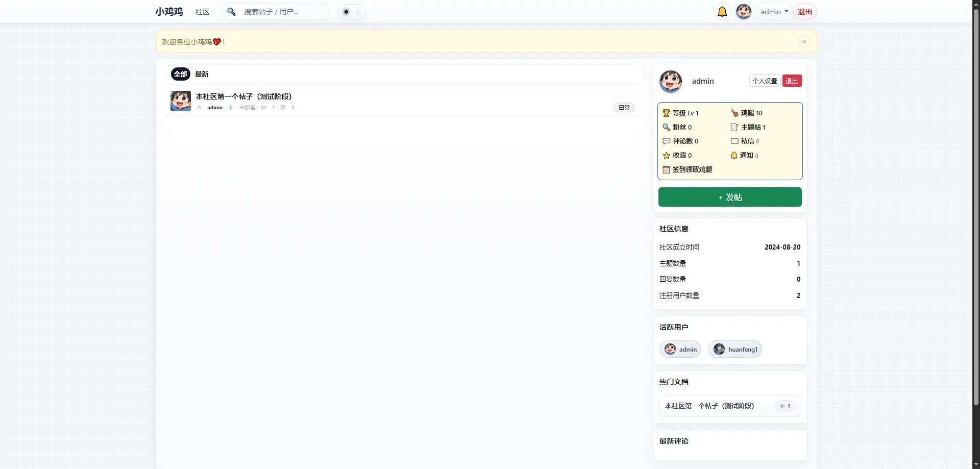Image resolution: width=980 pixels, height=469 pixels.
Task: Expand the admin user dropdown
Action: [774, 12]
